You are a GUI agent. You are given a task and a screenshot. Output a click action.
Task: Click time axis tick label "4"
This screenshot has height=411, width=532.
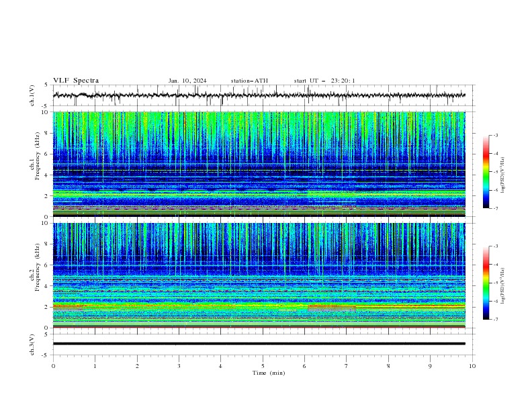click(220, 366)
